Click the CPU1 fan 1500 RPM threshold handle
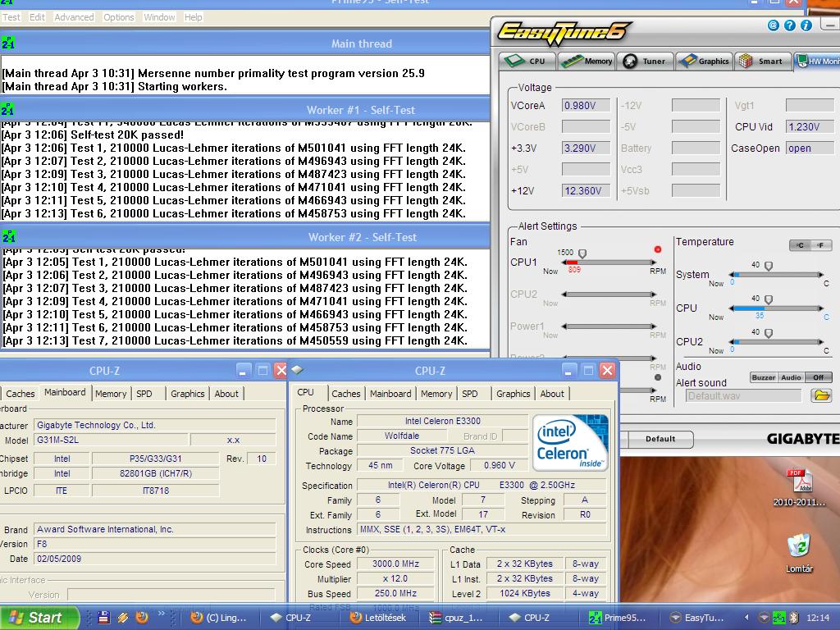This screenshot has width=840, height=630. tap(582, 253)
